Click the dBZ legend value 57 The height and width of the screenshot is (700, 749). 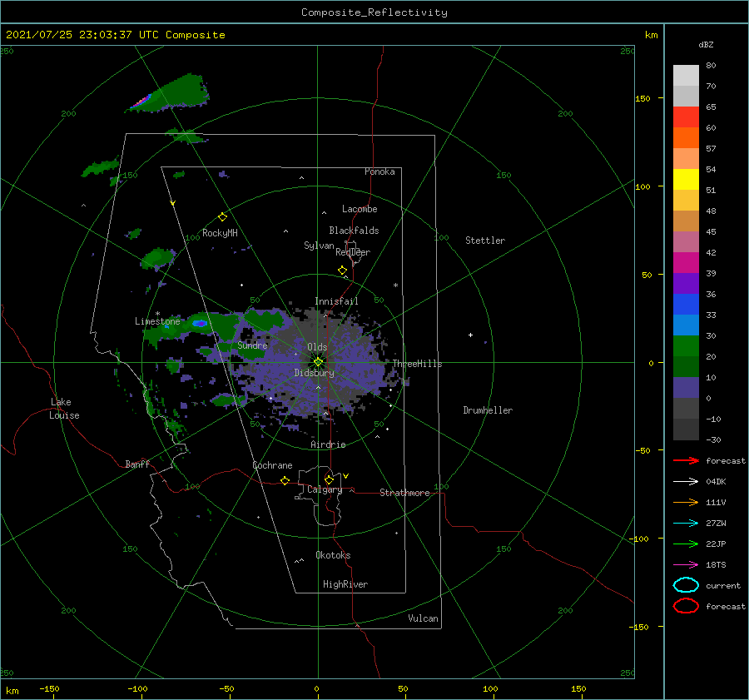click(x=711, y=149)
